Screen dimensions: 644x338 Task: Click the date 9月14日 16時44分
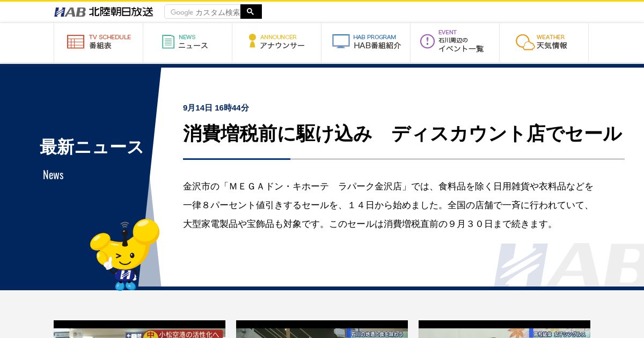coord(216,107)
